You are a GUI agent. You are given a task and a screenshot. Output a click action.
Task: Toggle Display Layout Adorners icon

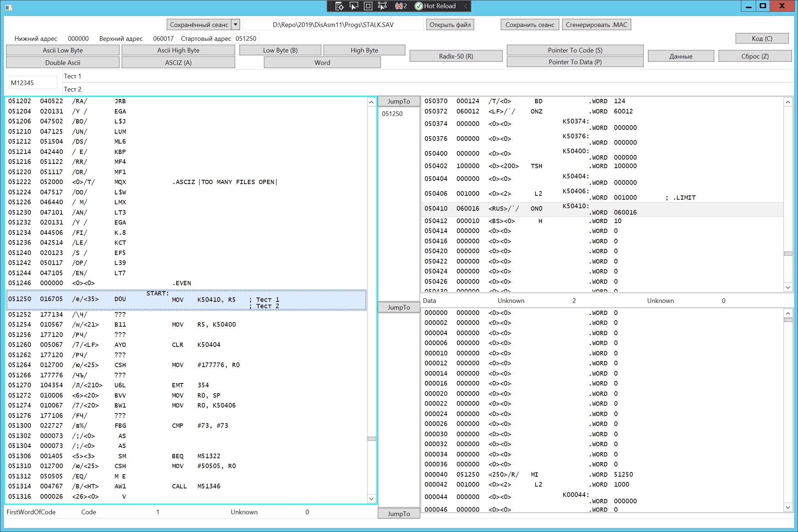pyautogui.click(x=368, y=6)
